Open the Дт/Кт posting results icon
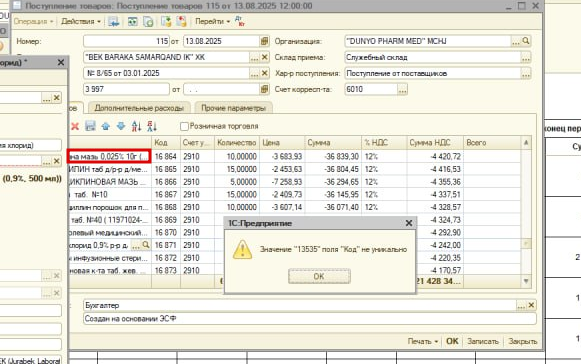Viewport: 581px width, 364px height. tap(240, 21)
